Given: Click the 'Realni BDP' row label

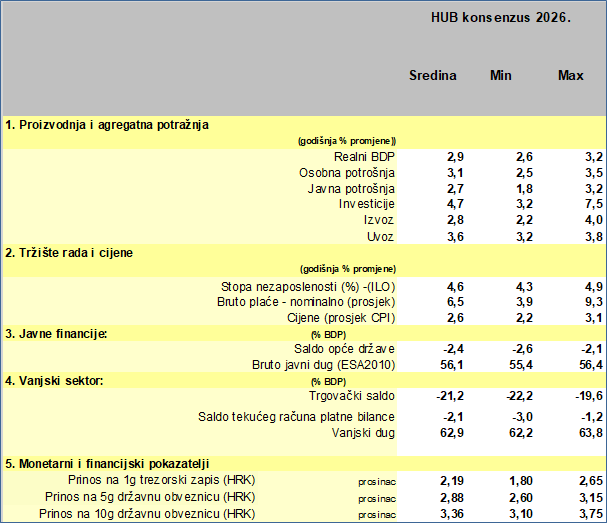Looking at the screenshot, I should pos(364,156).
